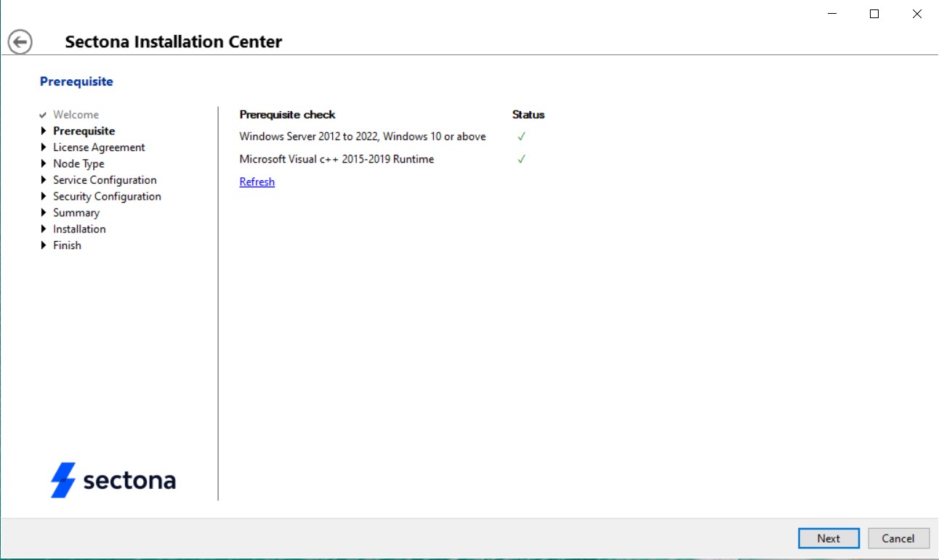The image size is (939, 560).
Task: Click the Welcome step label
Action: pos(76,115)
